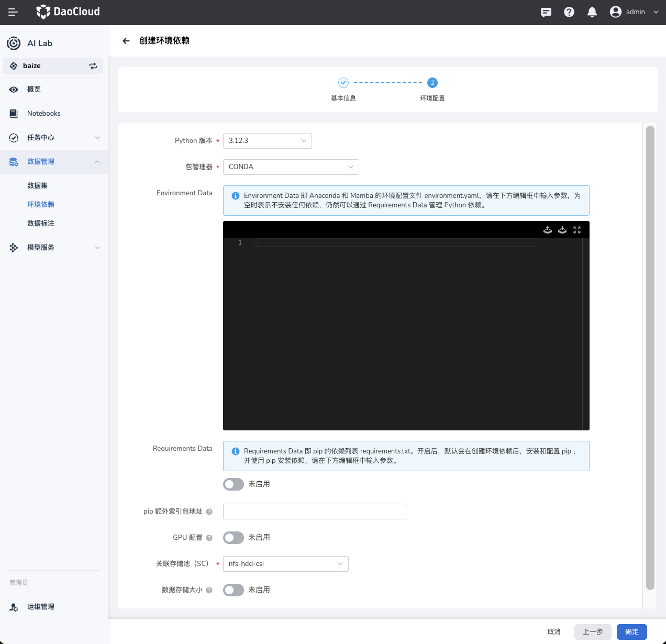
Task: Enable the GPU 配置 toggle
Action: pos(234,538)
